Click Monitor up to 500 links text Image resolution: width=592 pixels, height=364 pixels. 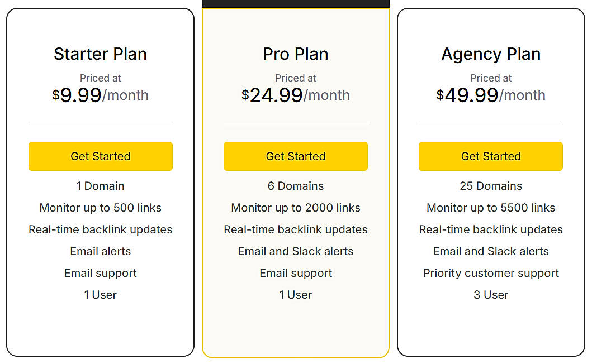tap(100, 208)
